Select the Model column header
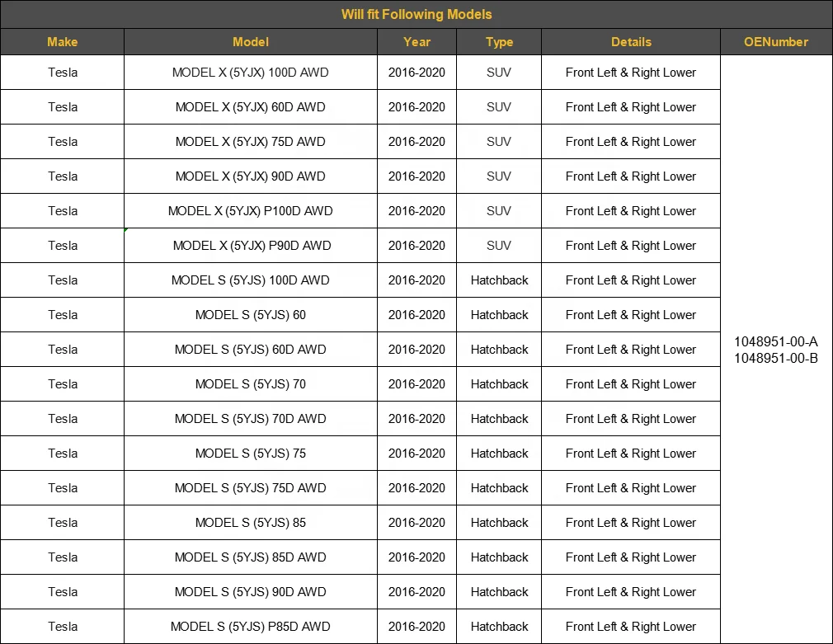This screenshot has height=644, width=833. coord(251,42)
